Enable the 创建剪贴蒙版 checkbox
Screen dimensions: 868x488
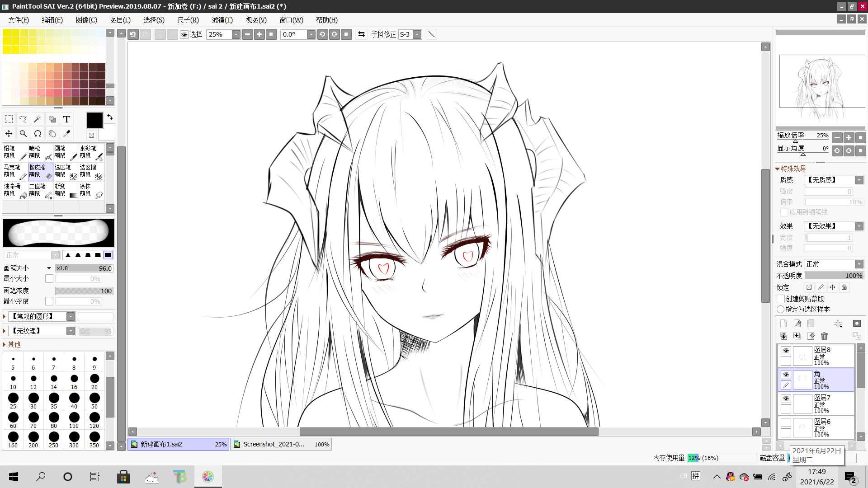(x=781, y=299)
